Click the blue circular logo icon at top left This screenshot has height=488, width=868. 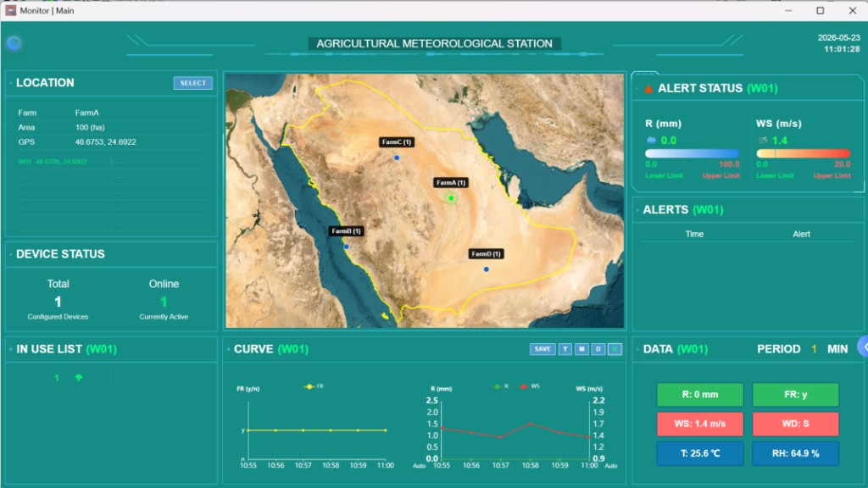point(14,43)
